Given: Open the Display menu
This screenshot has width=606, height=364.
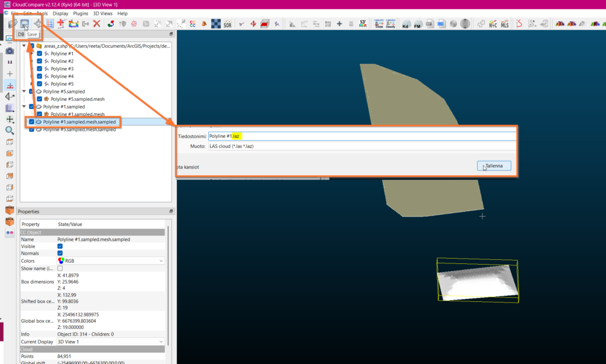Looking at the screenshot, I should 60,14.
